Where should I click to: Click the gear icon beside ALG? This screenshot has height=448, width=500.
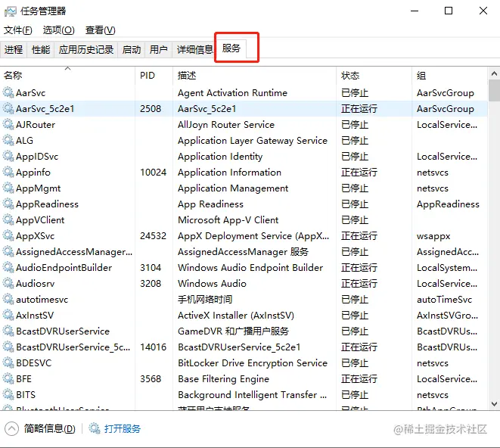click(8, 141)
